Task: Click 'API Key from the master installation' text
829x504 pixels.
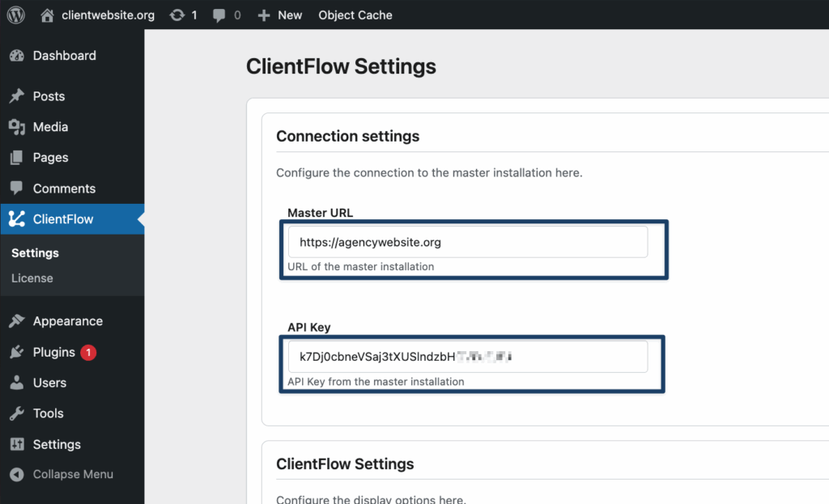Action: [x=376, y=381]
